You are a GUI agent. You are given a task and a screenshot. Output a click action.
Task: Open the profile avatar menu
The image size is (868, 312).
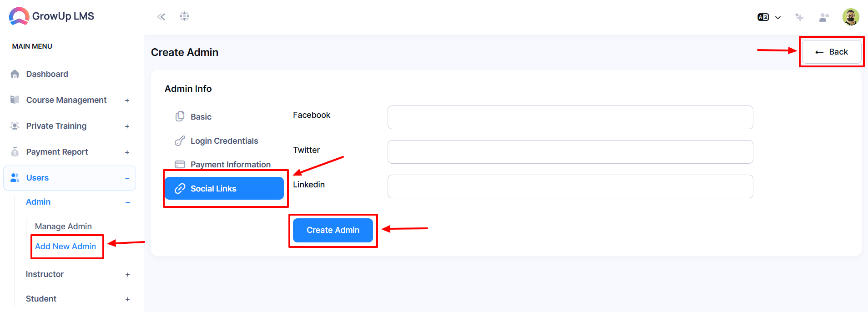click(850, 17)
